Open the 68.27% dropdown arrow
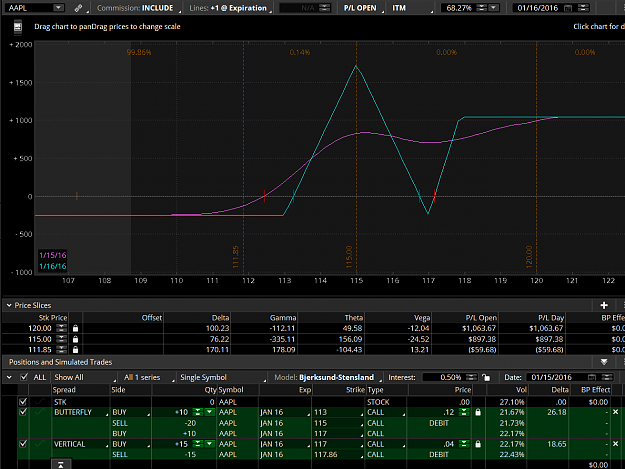This screenshot has height=469, width=625. tap(493, 8)
